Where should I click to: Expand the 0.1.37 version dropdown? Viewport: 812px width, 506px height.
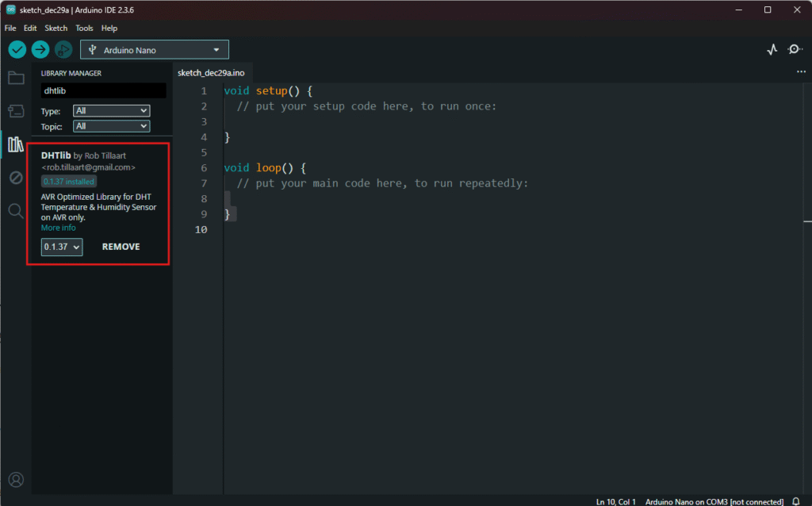pos(62,247)
